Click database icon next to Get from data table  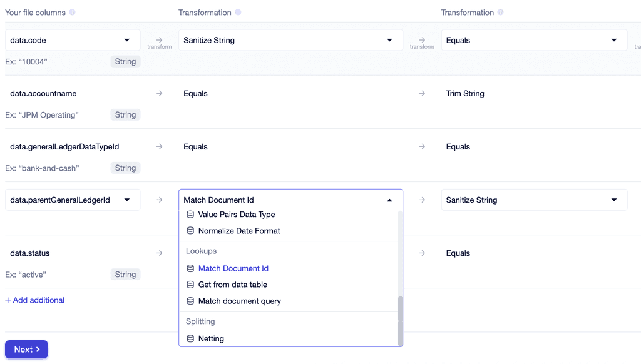(x=190, y=285)
